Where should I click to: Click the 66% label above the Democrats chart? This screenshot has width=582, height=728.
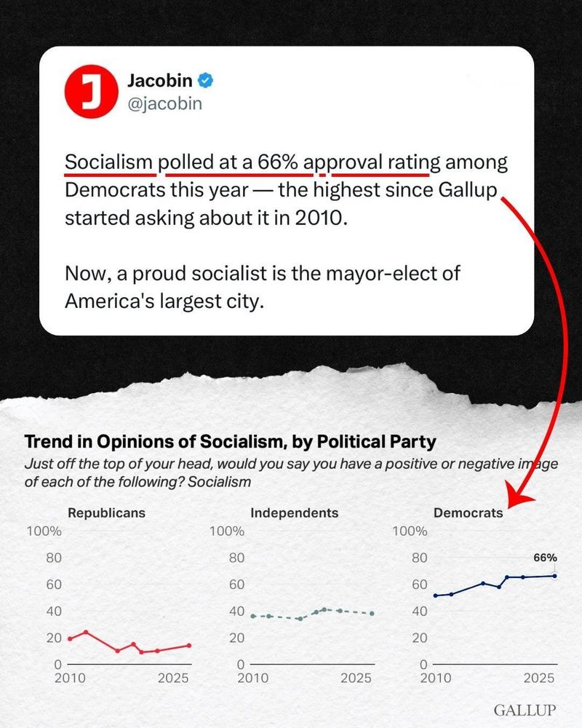(x=545, y=558)
